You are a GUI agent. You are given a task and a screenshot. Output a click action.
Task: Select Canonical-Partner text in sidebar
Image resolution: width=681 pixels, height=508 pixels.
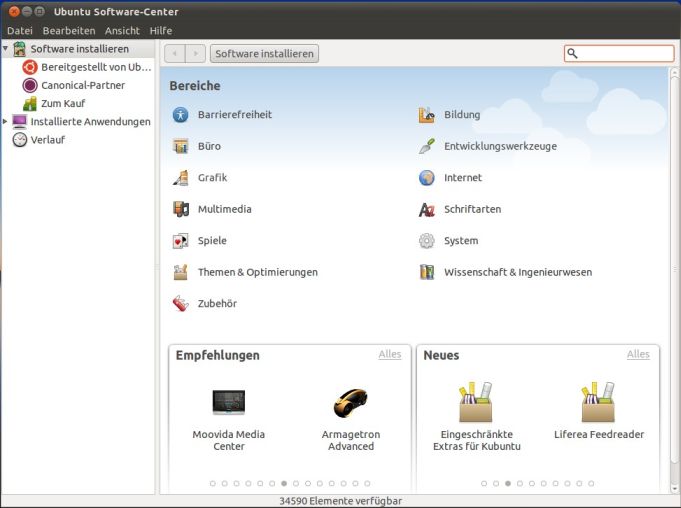point(83,85)
